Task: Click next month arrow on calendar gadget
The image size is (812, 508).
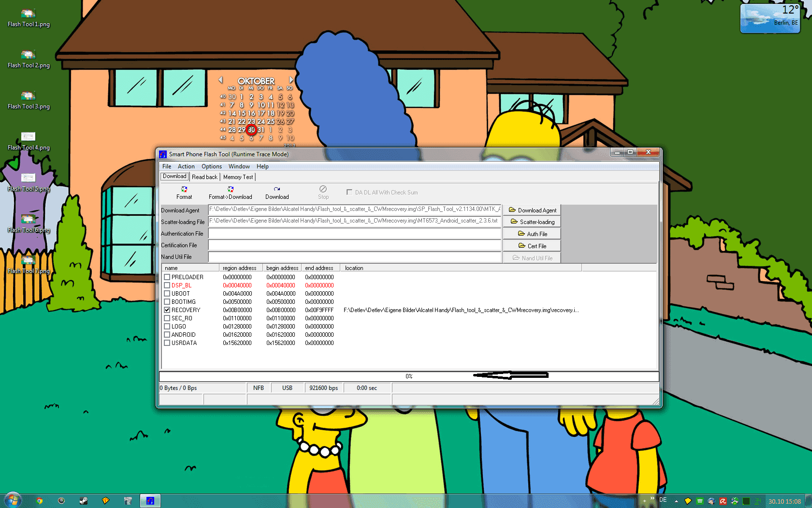Action: [x=291, y=80]
